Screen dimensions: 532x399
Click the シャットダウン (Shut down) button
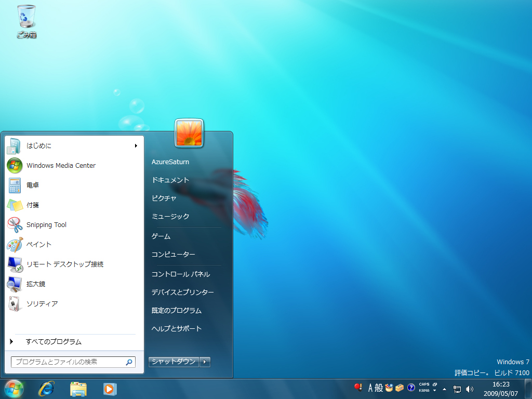pos(174,362)
